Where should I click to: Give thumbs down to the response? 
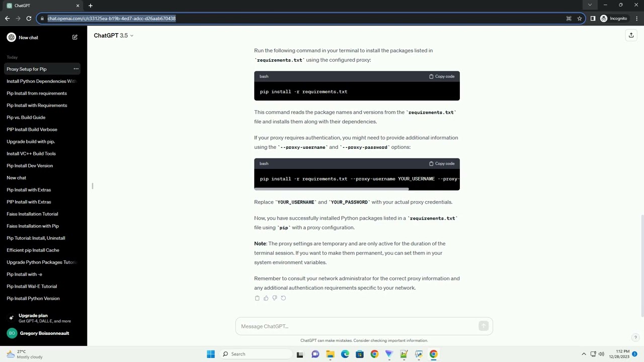point(274,298)
